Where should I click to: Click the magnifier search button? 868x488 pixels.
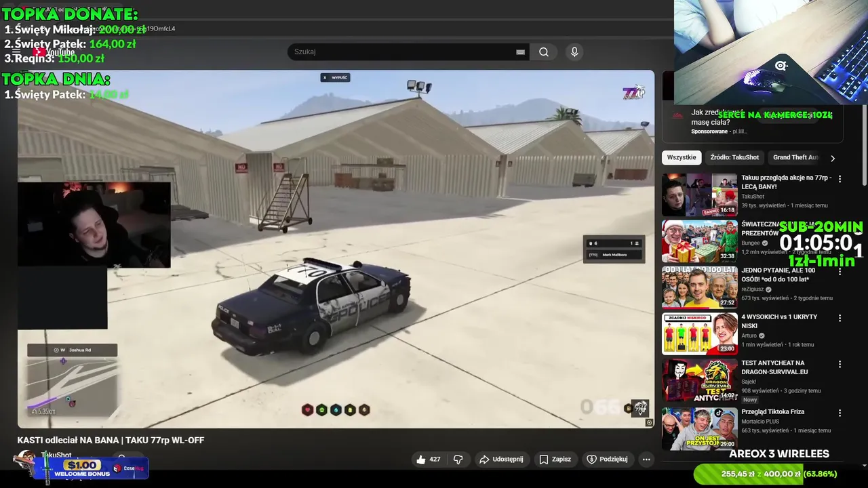coord(544,52)
